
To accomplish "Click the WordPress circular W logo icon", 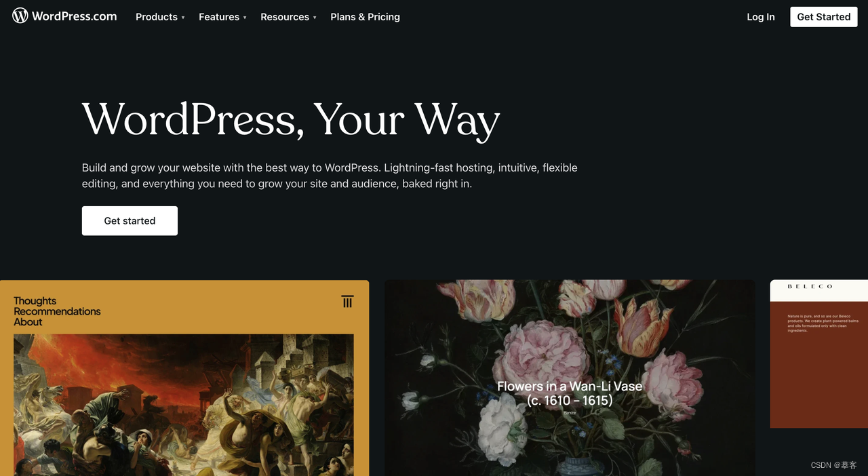I will 20,16.
